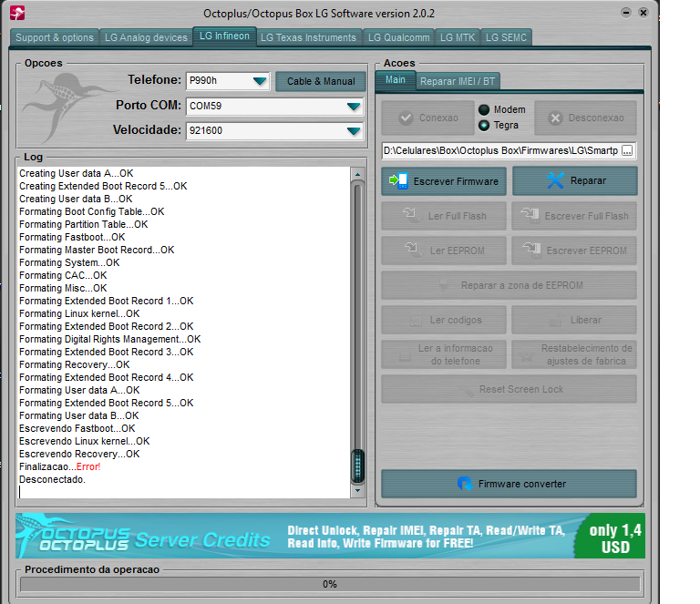Click the firmware file path field
Screen dimensions: 700x604
point(501,150)
